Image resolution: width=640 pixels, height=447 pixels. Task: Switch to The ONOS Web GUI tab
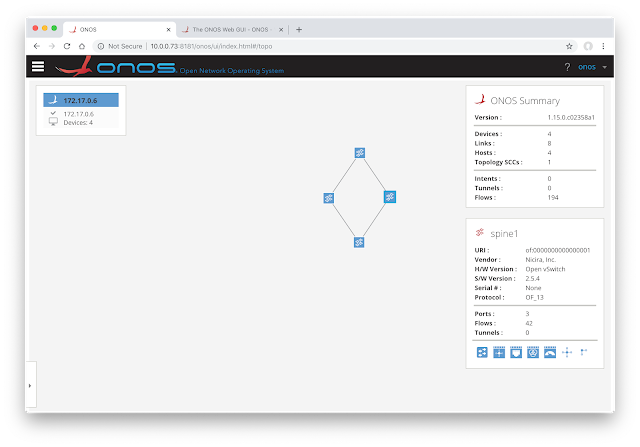pyautogui.click(x=232, y=29)
